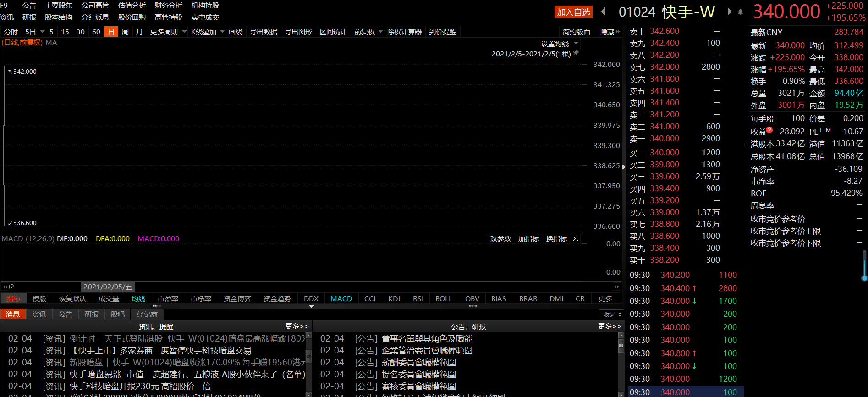Viewport: 868px width, 397px height.
Task: Open the 机构持股 menu item
Action: coord(205,6)
